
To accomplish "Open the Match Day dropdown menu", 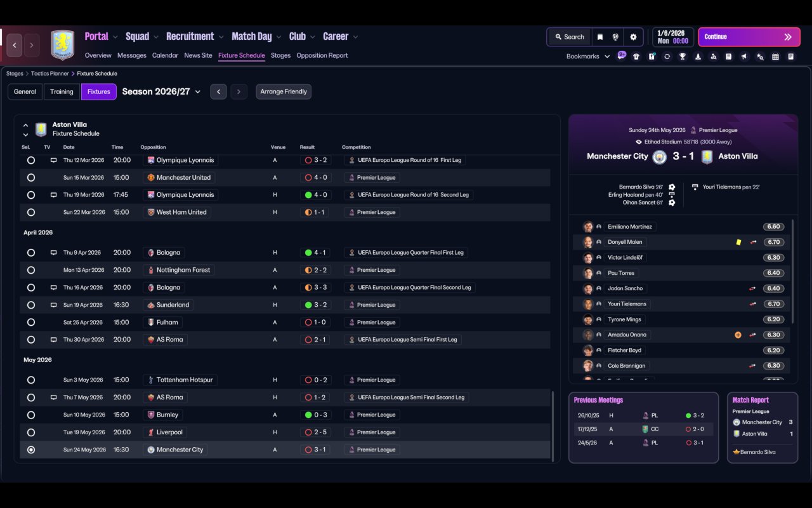I will [x=256, y=37].
